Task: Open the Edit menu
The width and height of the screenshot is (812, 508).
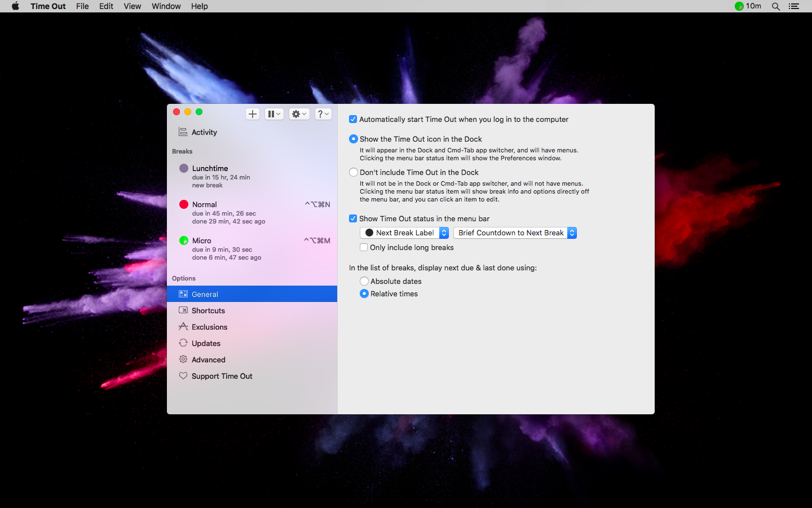Action: coord(106,6)
